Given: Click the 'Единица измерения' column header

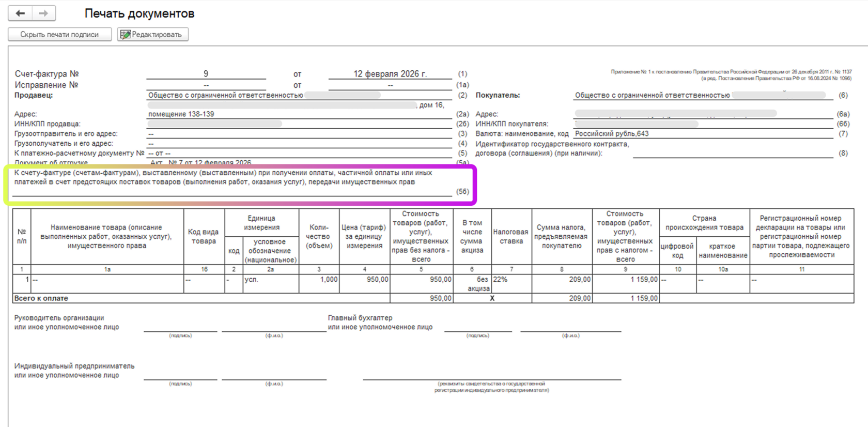Looking at the screenshot, I should pos(261,223).
